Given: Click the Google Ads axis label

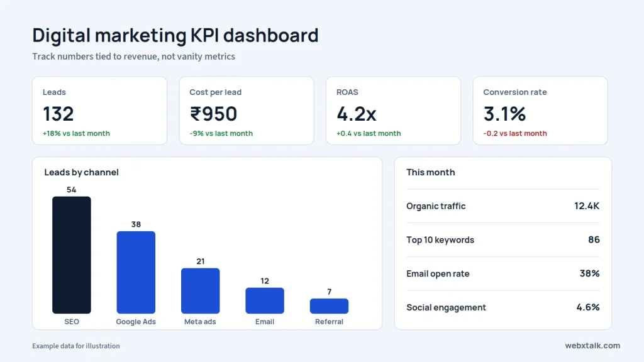Looking at the screenshot, I should [x=136, y=322].
